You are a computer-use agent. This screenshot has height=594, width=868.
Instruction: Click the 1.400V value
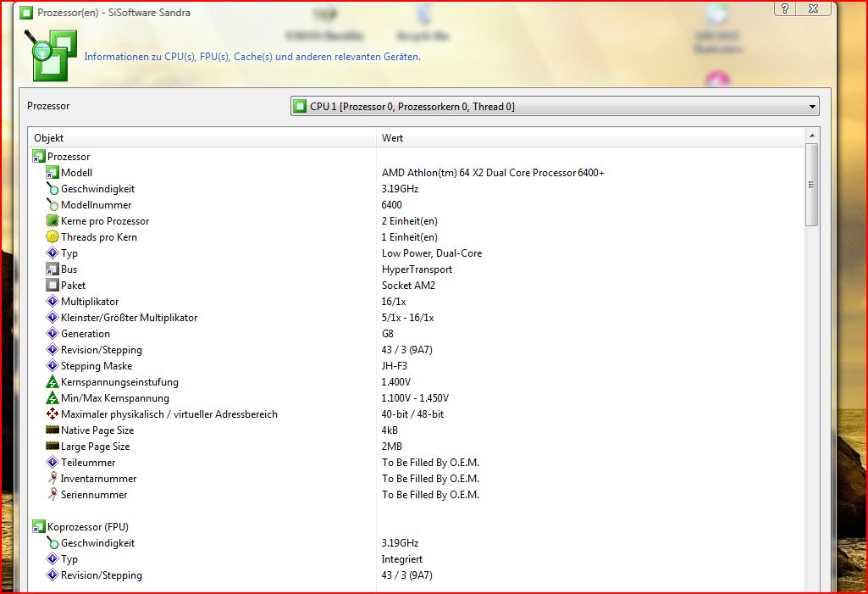395,382
